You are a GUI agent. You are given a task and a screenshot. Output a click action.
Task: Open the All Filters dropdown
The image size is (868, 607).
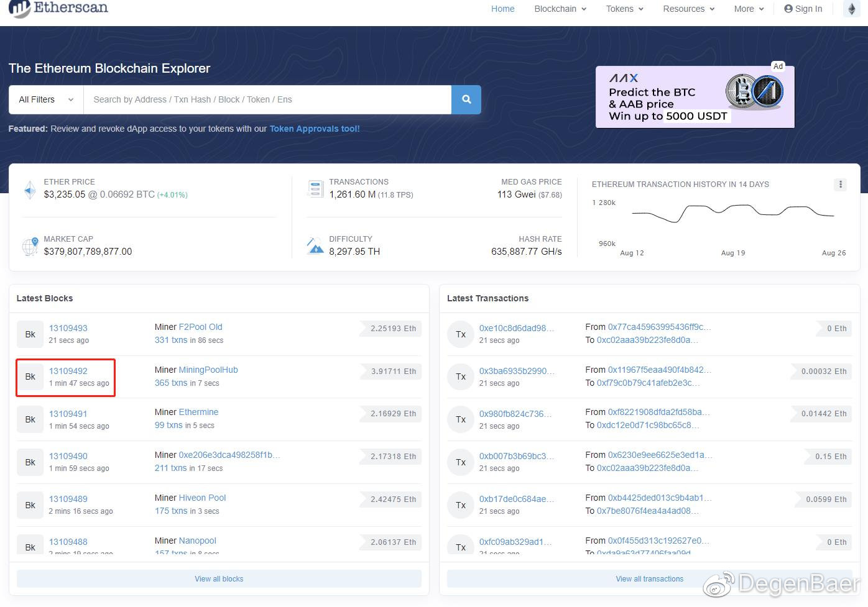[x=46, y=99]
